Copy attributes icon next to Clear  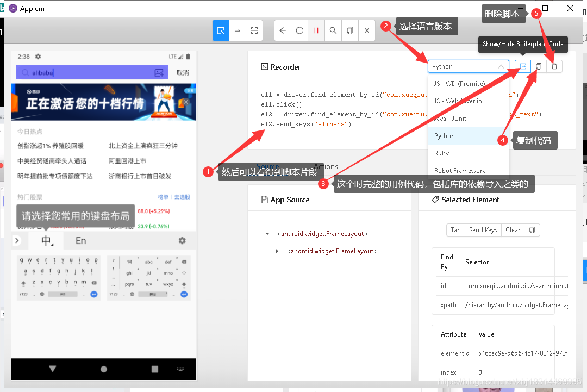click(532, 230)
